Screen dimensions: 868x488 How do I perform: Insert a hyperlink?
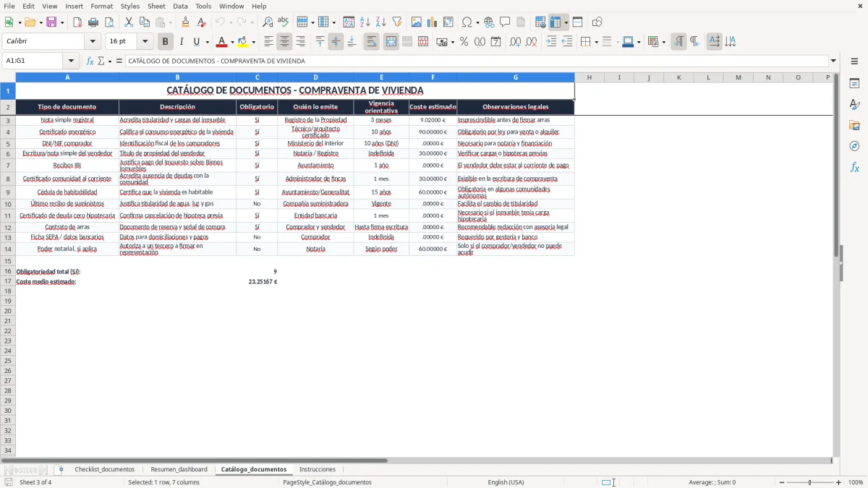(x=489, y=22)
